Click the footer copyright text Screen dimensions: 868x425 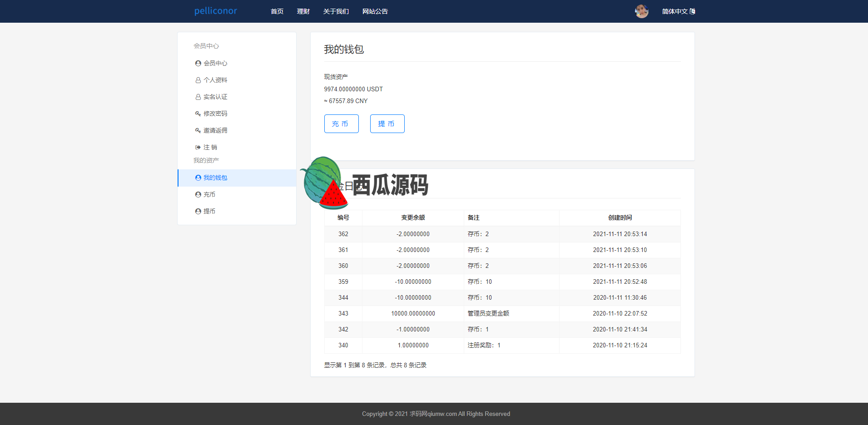[x=436, y=414]
